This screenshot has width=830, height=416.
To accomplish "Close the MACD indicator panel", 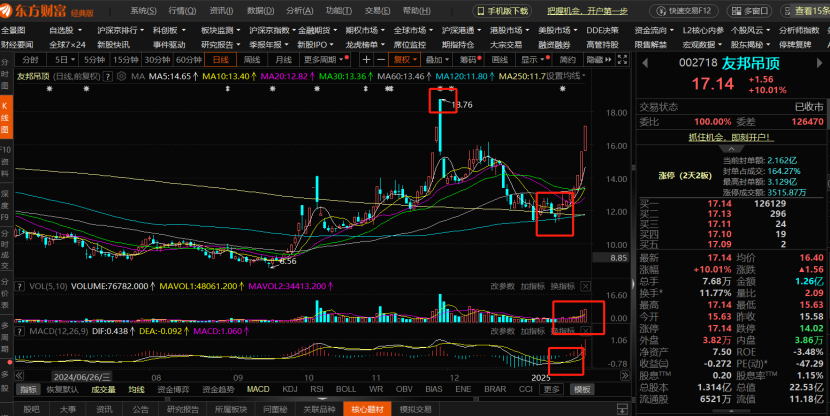I will click(x=585, y=331).
